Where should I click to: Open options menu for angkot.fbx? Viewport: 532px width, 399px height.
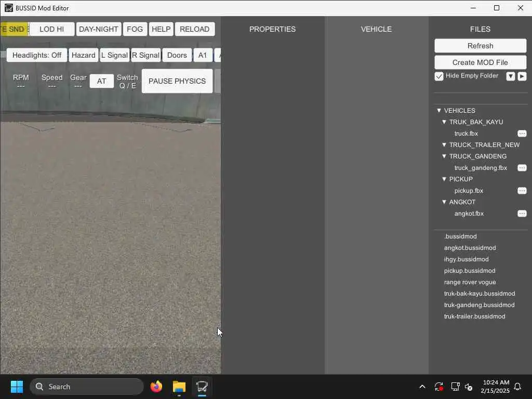point(522,214)
